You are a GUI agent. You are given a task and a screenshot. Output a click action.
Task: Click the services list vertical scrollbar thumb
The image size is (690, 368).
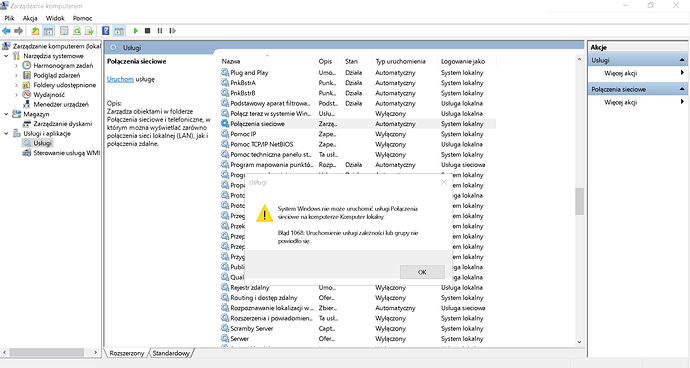[579, 201]
